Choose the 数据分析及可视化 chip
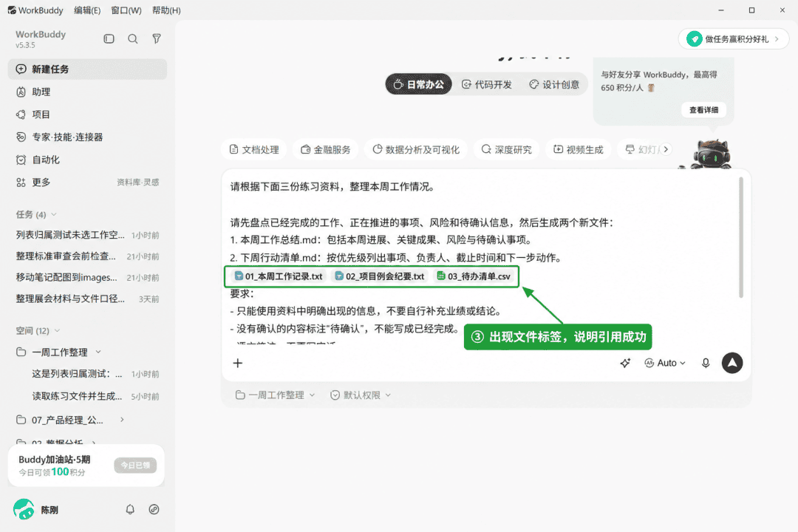The height and width of the screenshot is (532, 798). click(416, 150)
